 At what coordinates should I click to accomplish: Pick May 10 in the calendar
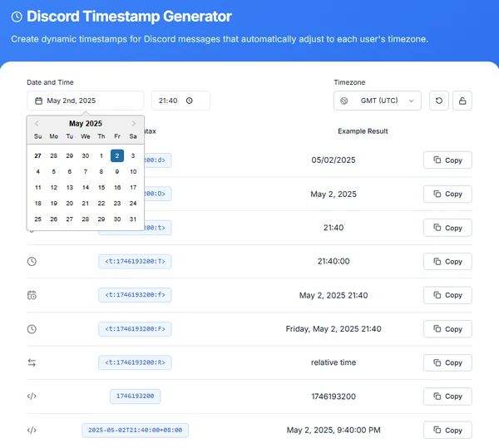[133, 172]
